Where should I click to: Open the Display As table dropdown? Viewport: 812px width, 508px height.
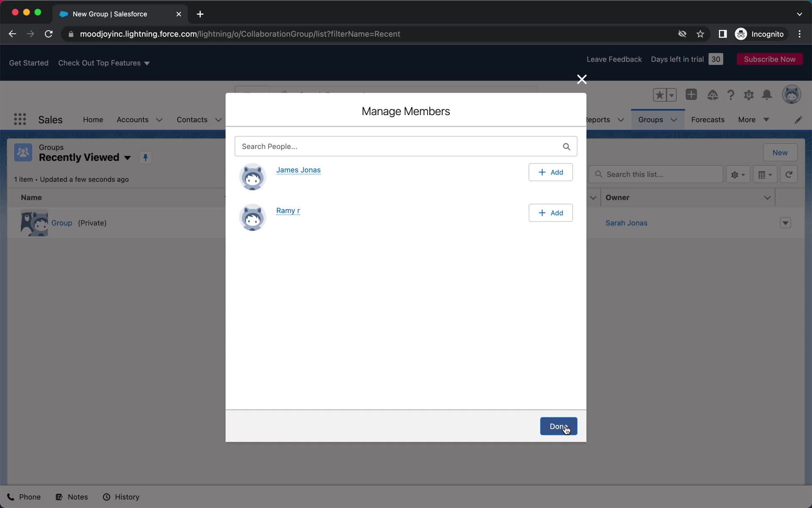coord(765,174)
